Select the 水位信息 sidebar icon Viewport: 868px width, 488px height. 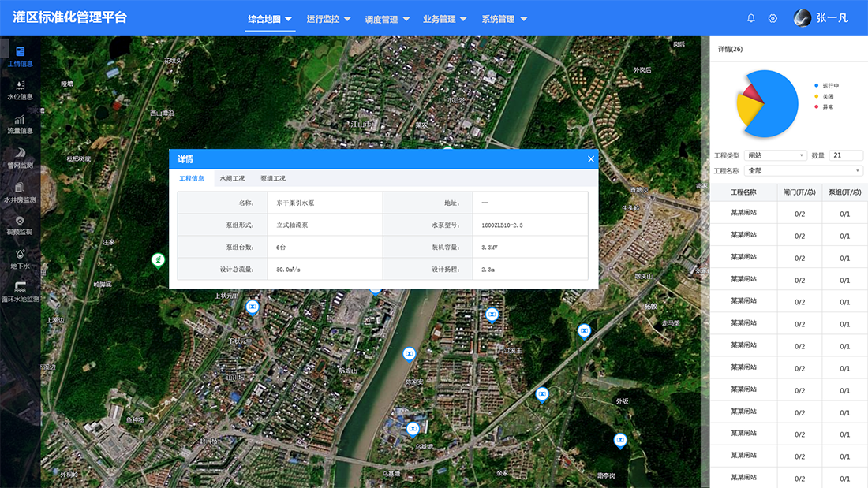pyautogui.click(x=20, y=89)
